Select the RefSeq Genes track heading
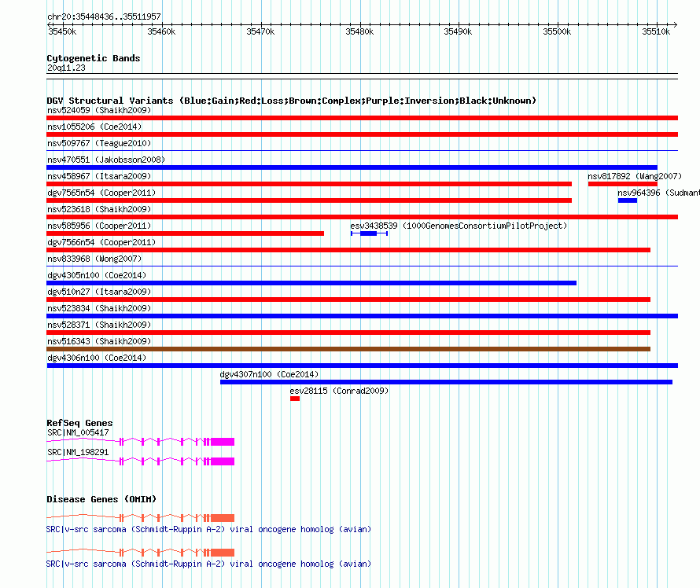The height and width of the screenshot is (588, 700). point(79,423)
